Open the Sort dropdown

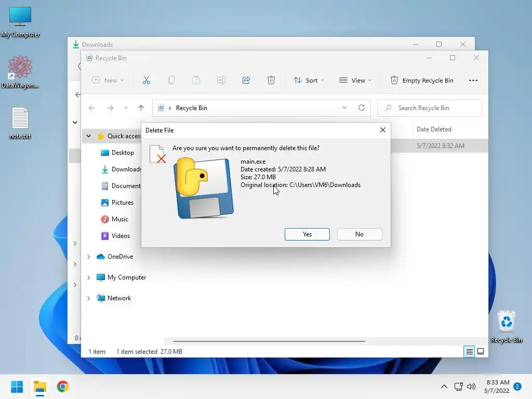point(309,81)
